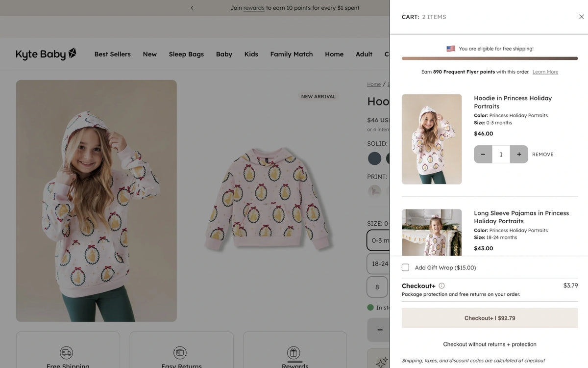Decrease product page quantity with minus button
This screenshot has width=588, height=368.
tap(380, 330)
